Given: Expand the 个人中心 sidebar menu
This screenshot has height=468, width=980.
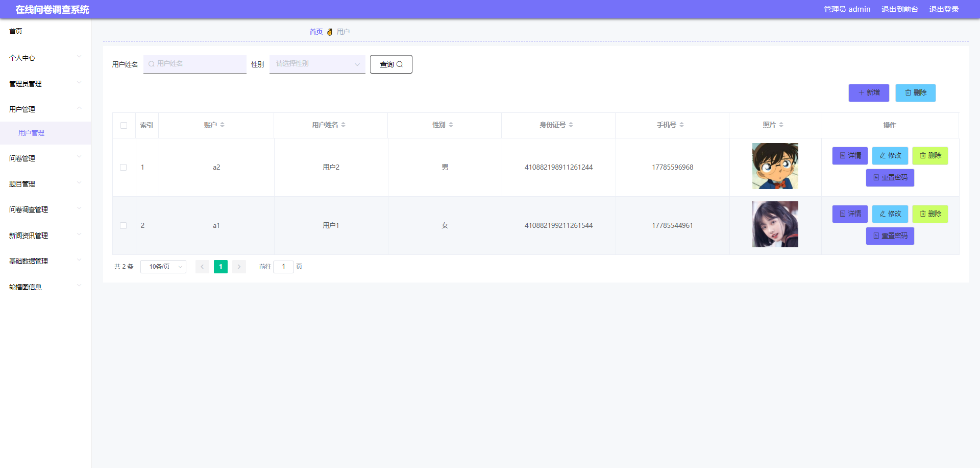Looking at the screenshot, I should (45, 58).
